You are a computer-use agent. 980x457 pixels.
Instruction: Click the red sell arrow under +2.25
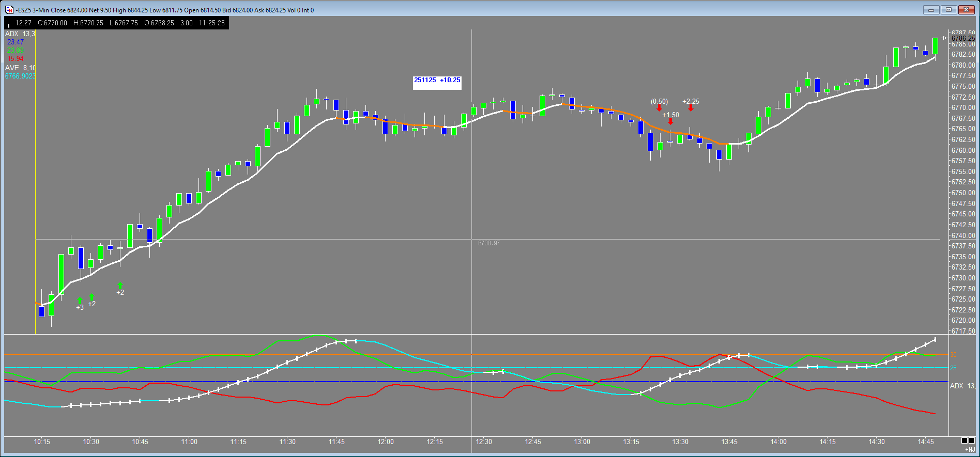[x=691, y=108]
